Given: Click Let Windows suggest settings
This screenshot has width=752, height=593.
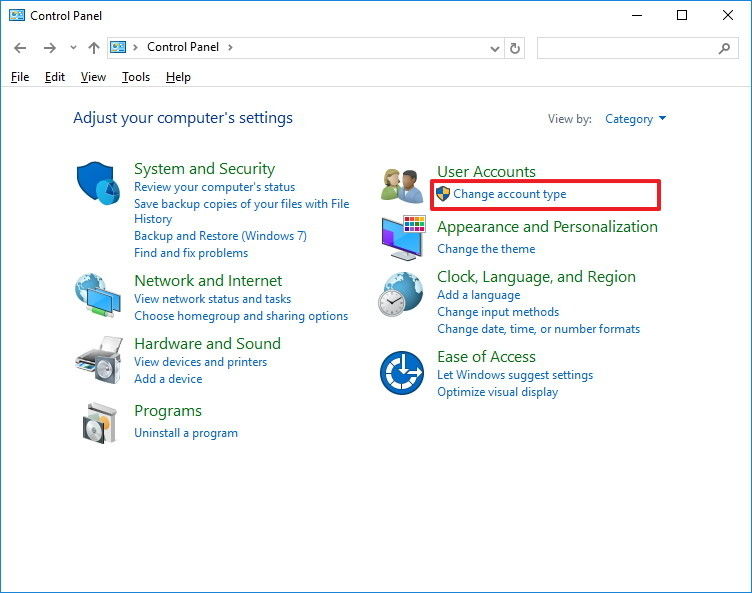Looking at the screenshot, I should pos(515,375).
